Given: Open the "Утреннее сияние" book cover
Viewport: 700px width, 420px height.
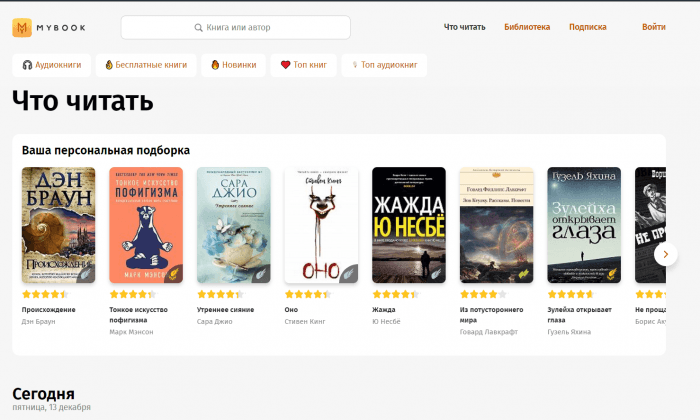Looking at the screenshot, I should coord(233,225).
